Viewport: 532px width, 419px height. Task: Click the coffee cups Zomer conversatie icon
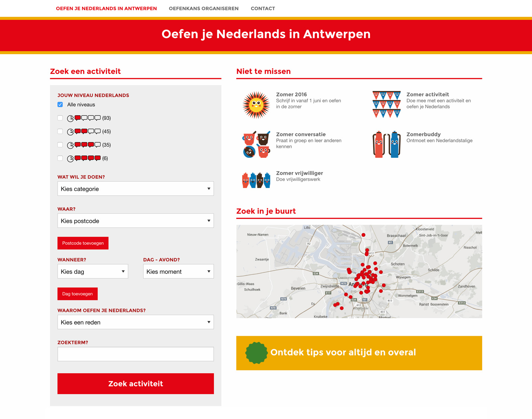coord(256,144)
